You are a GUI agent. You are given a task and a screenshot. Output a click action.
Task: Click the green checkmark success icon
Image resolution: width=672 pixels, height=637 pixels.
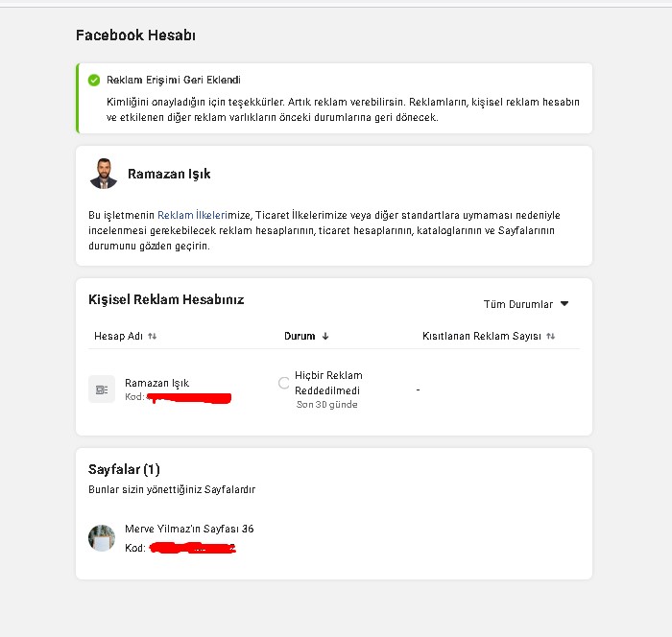[94, 81]
